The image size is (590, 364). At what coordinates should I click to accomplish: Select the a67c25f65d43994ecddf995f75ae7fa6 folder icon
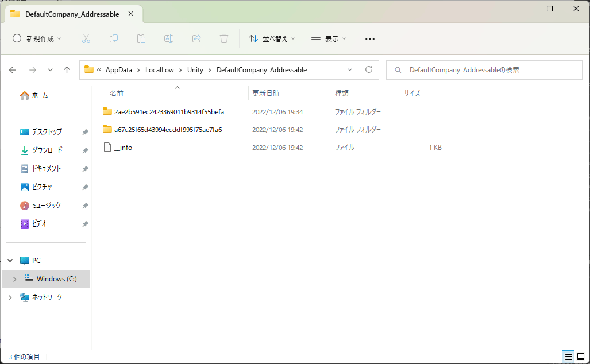(x=107, y=129)
